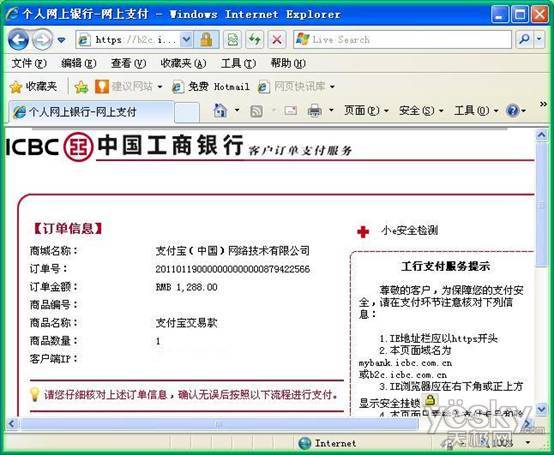Click the red X Stop loading icon
Viewport: 554px width, 455px height.
pos(277,40)
